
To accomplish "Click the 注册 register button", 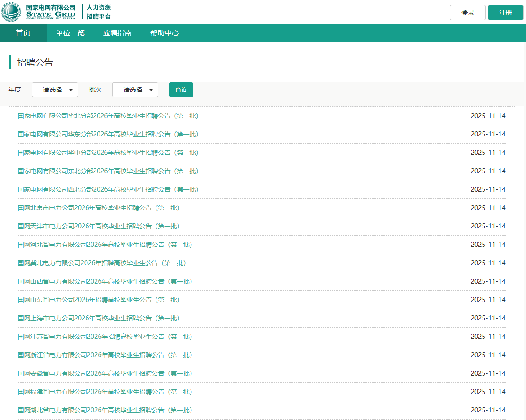I will (505, 13).
